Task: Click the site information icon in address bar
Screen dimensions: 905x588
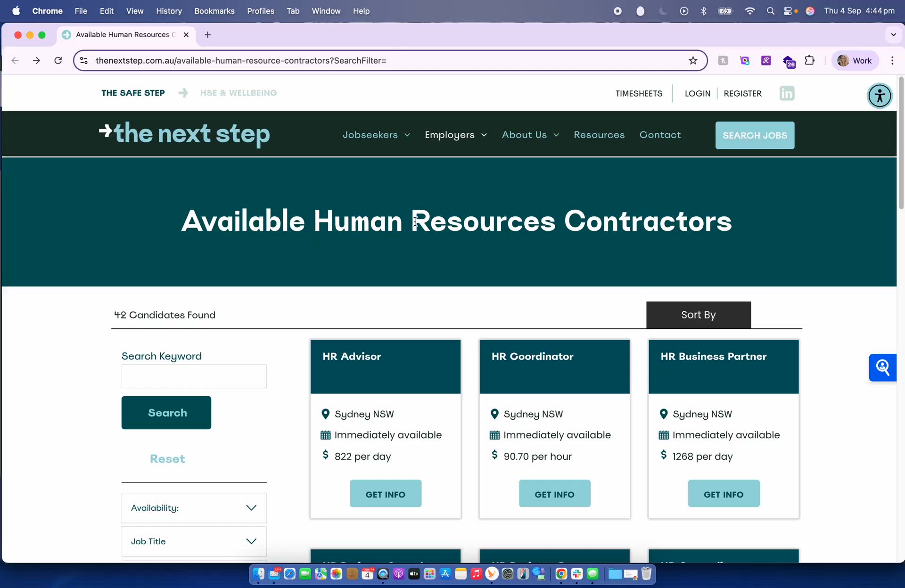Action: click(x=84, y=60)
